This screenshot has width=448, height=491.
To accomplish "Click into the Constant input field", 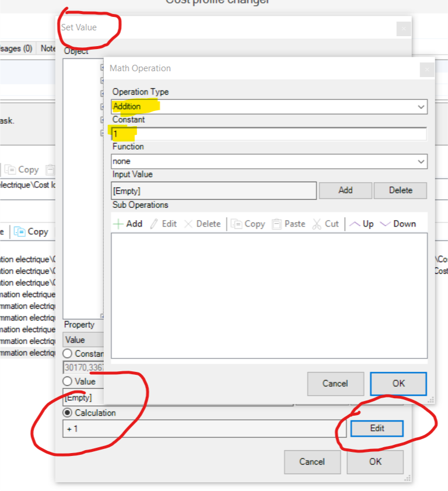I will point(269,134).
